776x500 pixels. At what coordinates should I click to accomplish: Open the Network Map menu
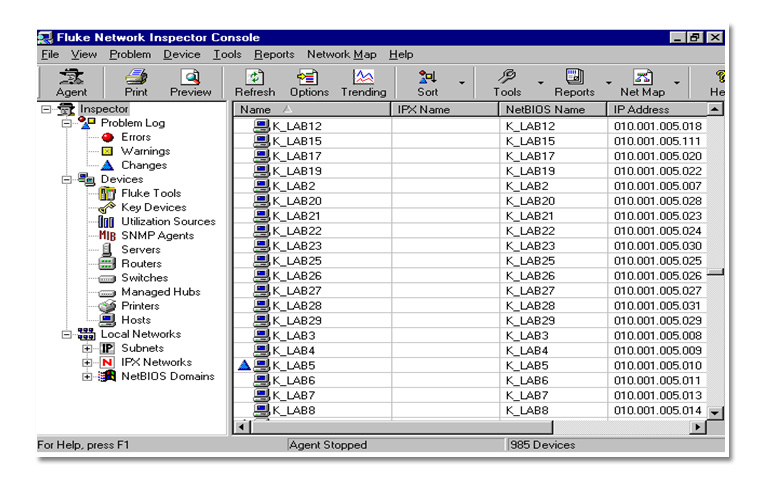click(341, 54)
